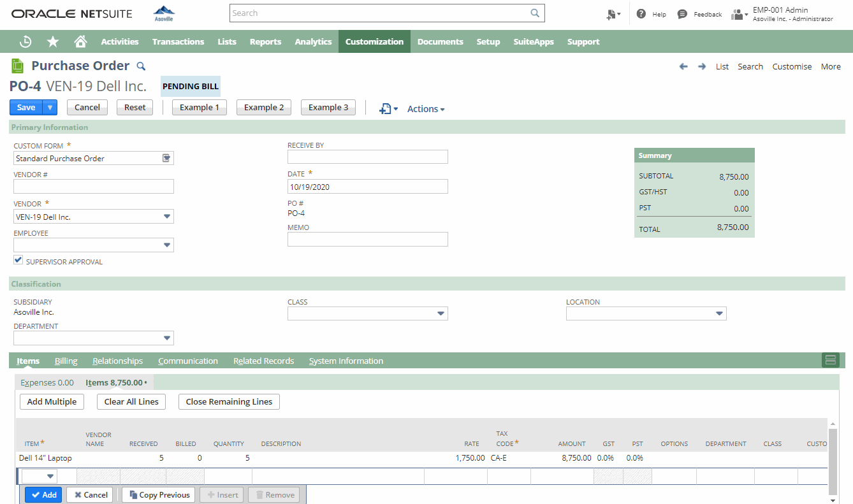Open the Class dropdown list
853x504 pixels.
[441, 313]
